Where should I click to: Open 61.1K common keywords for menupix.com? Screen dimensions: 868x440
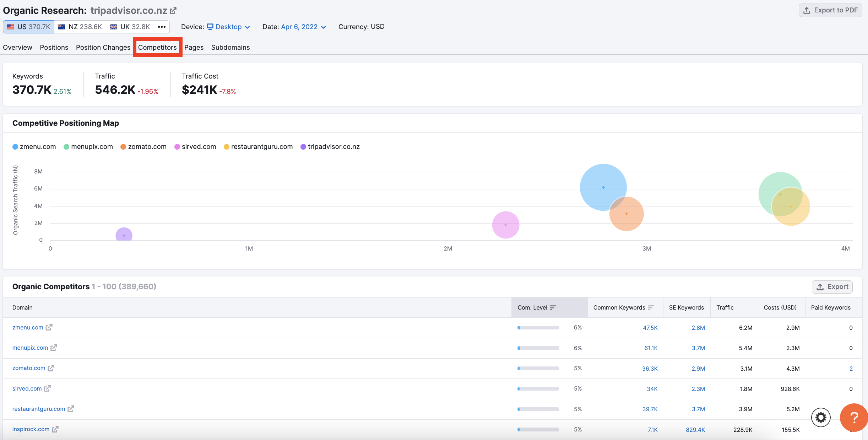(x=651, y=348)
